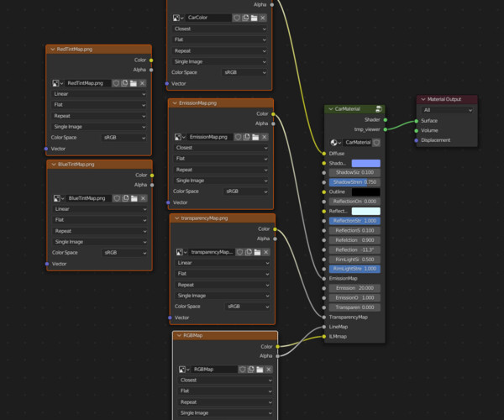Open image browser in RGBMap node
Viewport: 504px width, 420px height.
pos(184,370)
